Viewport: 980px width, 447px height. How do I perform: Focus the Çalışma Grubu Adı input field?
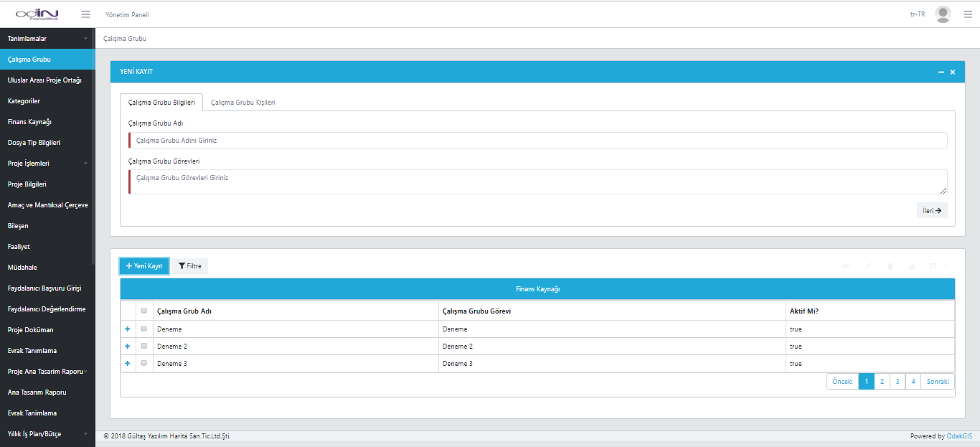(538, 141)
